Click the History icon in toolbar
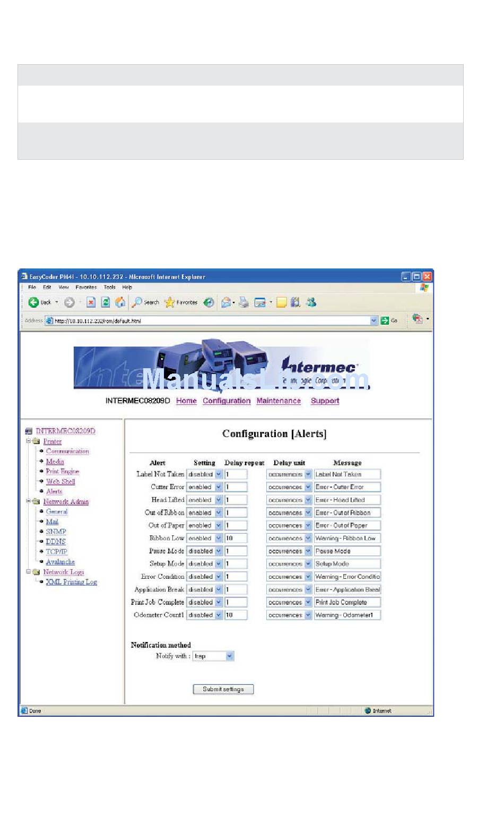Image resolution: width=504 pixels, height=816 pixels. [x=208, y=302]
